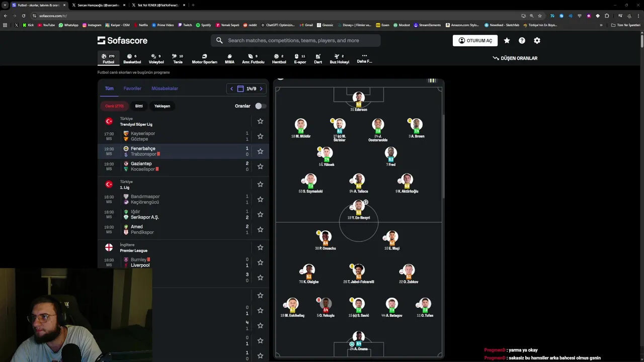This screenshot has width=644, height=362.
Task: Open the Amr. Futbolu category
Action: click(x=253, y=59)
